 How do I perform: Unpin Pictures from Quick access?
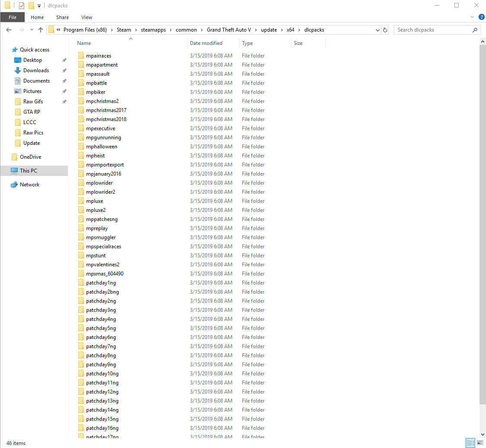[x=64, y=91]
